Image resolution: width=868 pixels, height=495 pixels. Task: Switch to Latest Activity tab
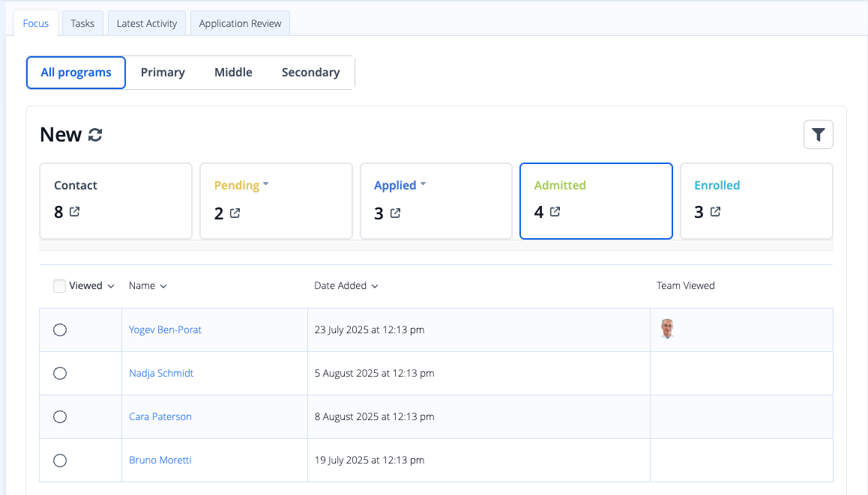[x=146, y=22]
